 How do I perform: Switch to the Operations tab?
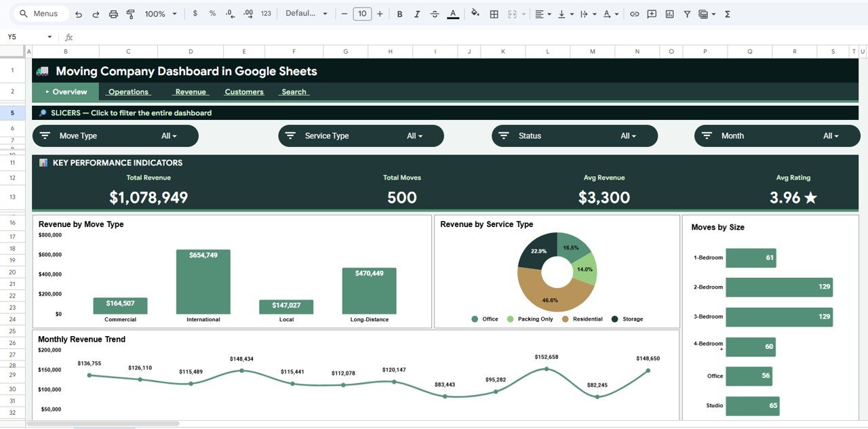pyautogui.click(x=128, y=91)
